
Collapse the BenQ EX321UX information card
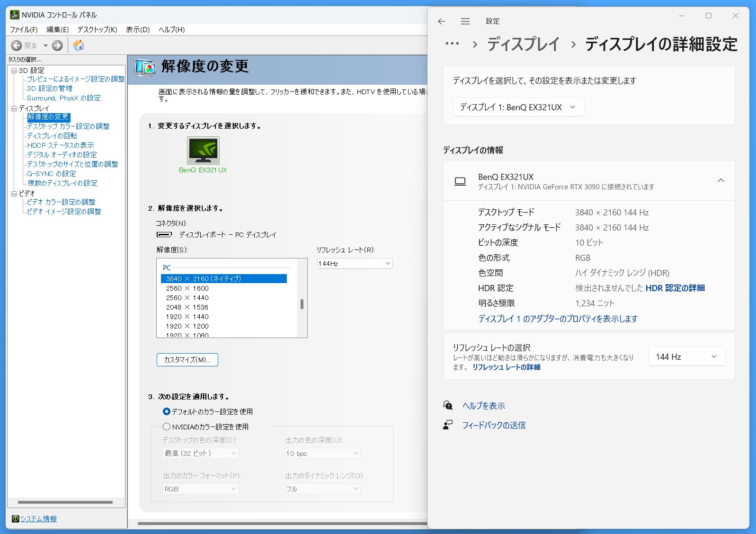pos(720,180)
